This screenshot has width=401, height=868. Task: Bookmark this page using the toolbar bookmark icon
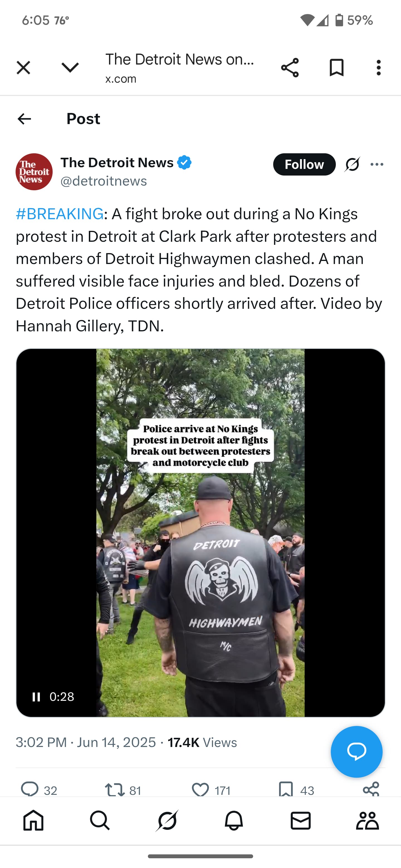(336, 67)
